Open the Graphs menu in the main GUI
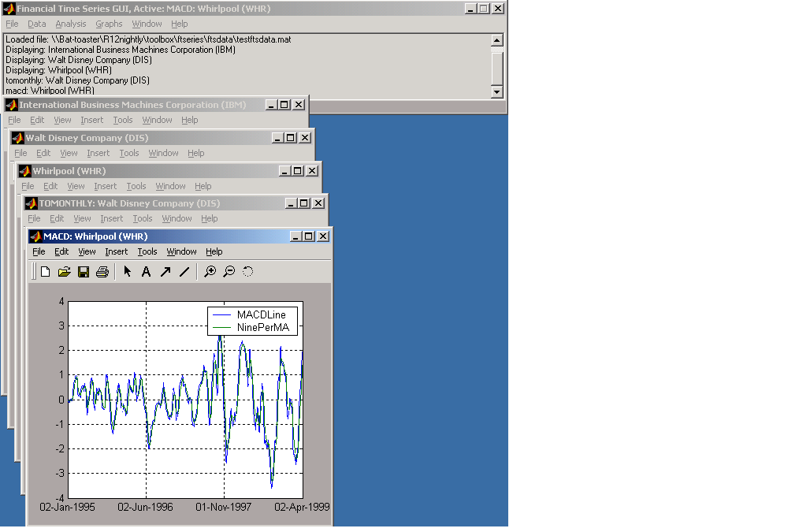This screenshot has height=532, width=788. [109, 24]
